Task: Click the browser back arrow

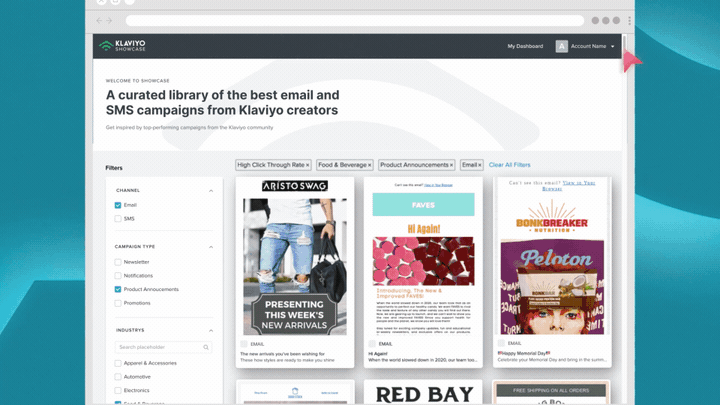Action: [x=99, y=21]
